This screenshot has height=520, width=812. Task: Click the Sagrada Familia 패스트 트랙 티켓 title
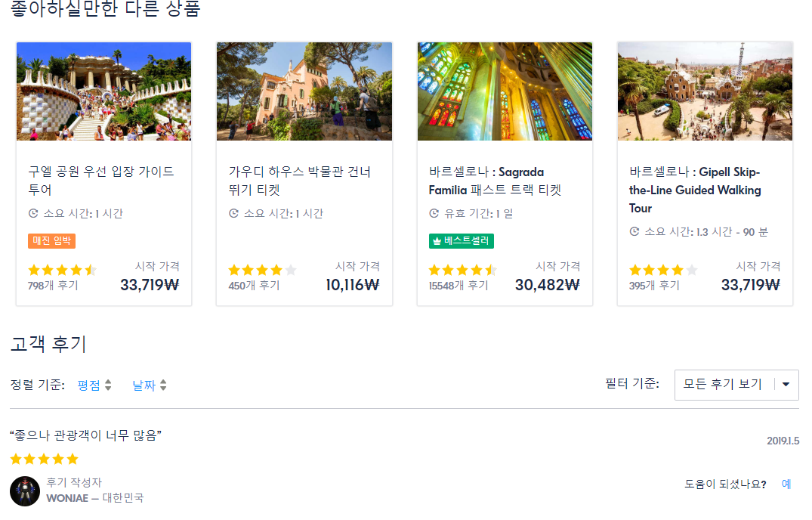(495, 181)
